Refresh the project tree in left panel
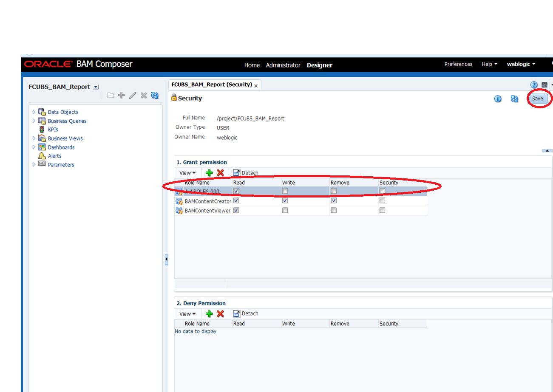Viewport: 553px width, 392px height. point(155,96)
